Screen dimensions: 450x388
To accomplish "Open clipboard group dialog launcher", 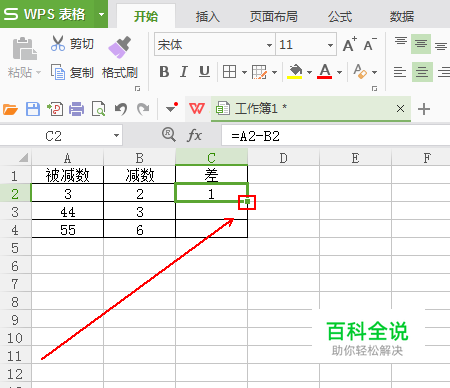I will (x=137, y=89).
